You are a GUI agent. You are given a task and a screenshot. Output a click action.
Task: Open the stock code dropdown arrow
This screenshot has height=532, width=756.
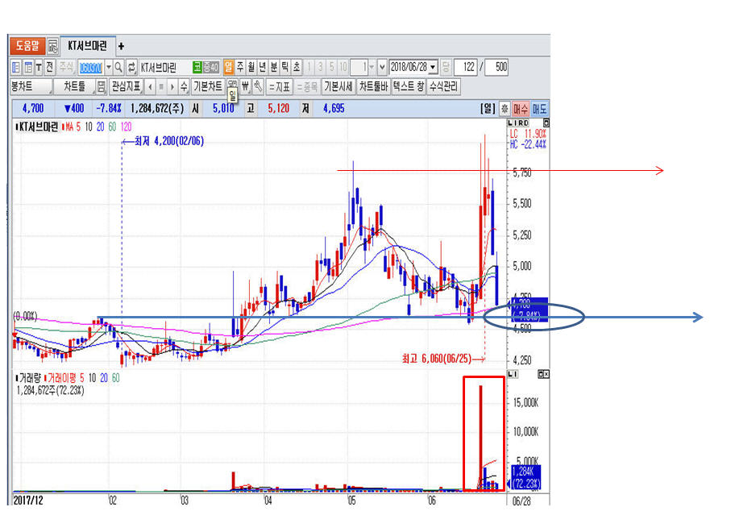click(x=109, y=67)
